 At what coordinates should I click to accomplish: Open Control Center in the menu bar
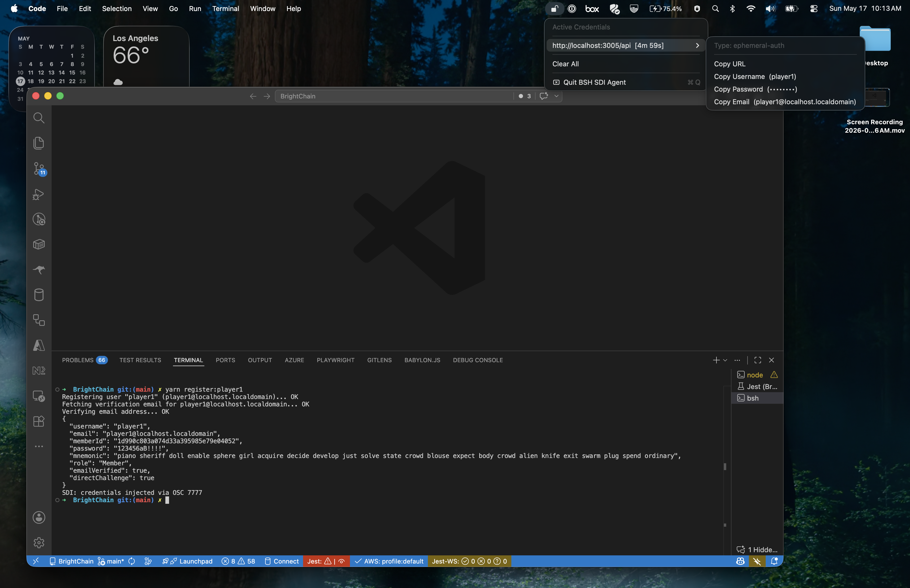pyautogui.click(x=813, y=8)
